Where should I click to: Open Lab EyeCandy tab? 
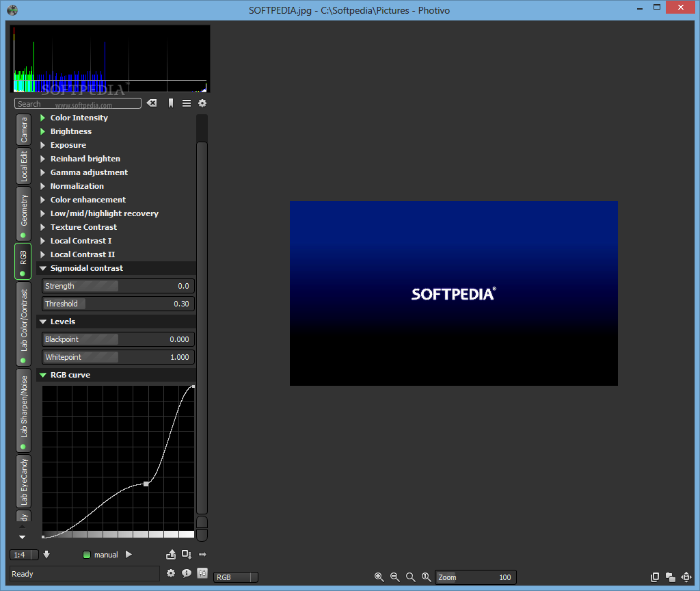tap(24, 481)
